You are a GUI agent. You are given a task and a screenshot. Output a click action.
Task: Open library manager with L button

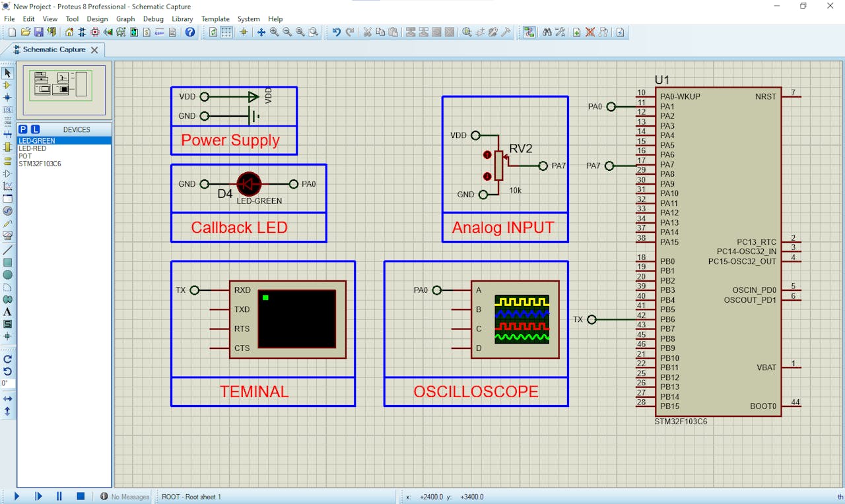click(x=35, y=129)
